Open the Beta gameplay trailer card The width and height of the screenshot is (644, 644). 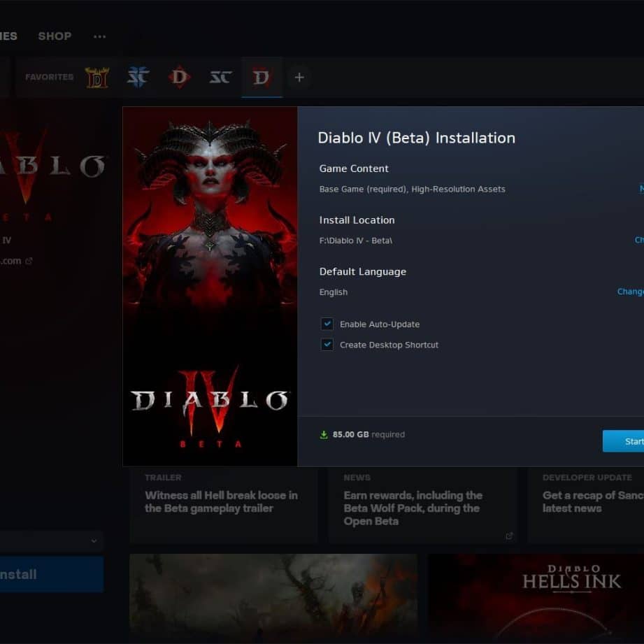point(224,506)
